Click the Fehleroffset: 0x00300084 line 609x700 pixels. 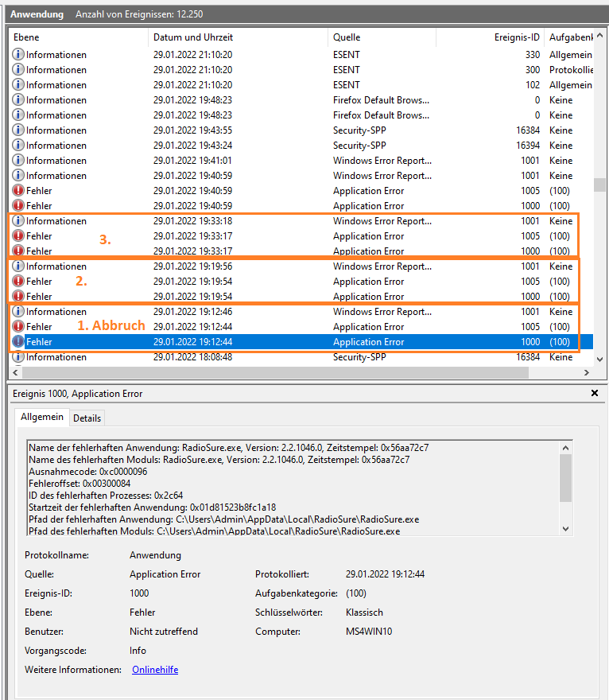tap(80, 484)
